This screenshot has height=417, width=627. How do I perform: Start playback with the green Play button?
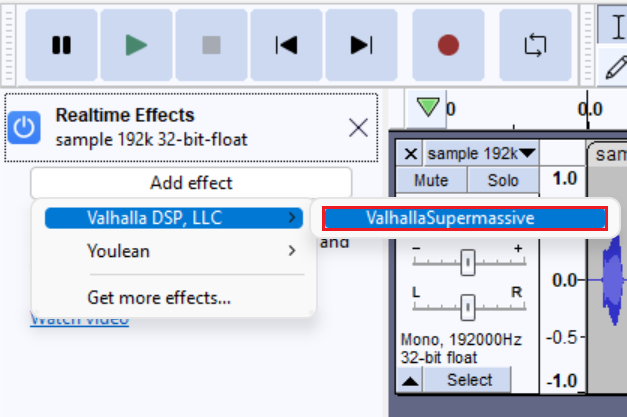pos(136,45)
